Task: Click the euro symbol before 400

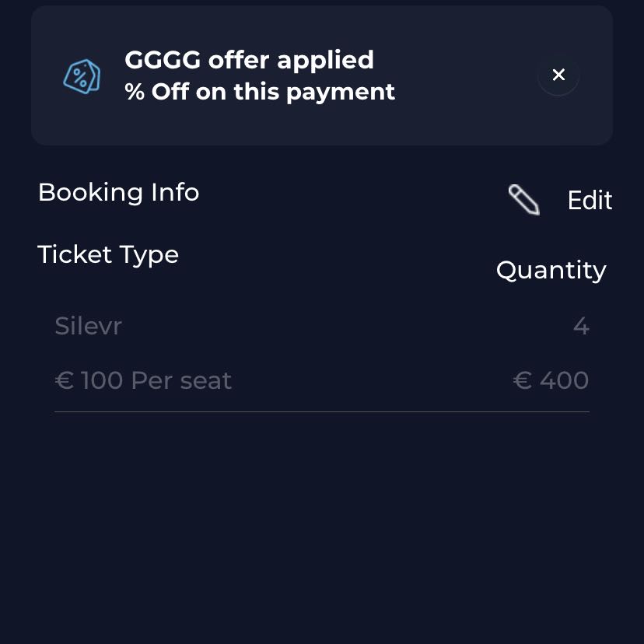Action: (x=523, y=380)
